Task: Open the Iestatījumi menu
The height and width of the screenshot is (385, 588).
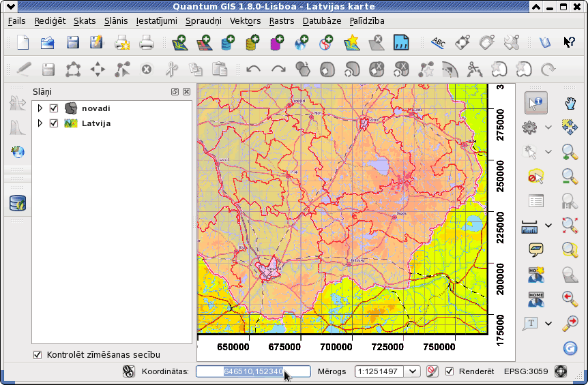Action: click(156, 21)
